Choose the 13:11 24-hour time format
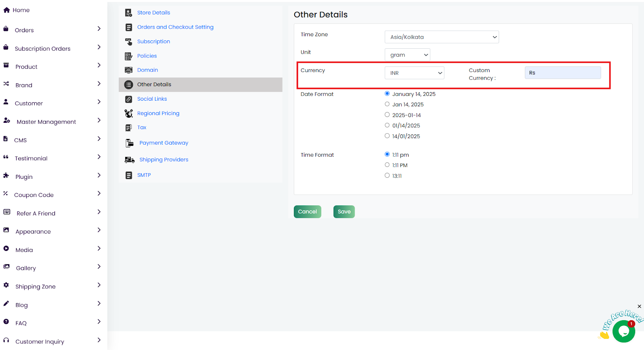644x350 pixels. (387, 175)
